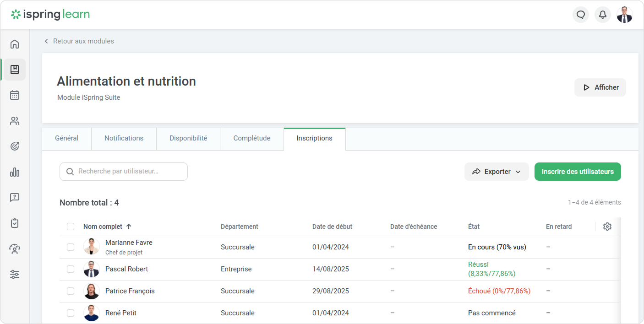Open the sliders settings icon in sidebar
This screenshot has width=644, height=324.
[15, 275]
